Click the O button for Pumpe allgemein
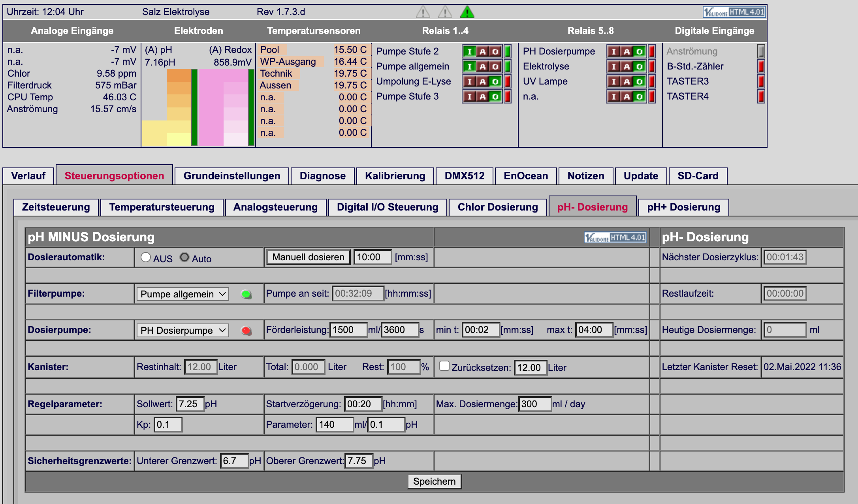 tap(495, 66)
